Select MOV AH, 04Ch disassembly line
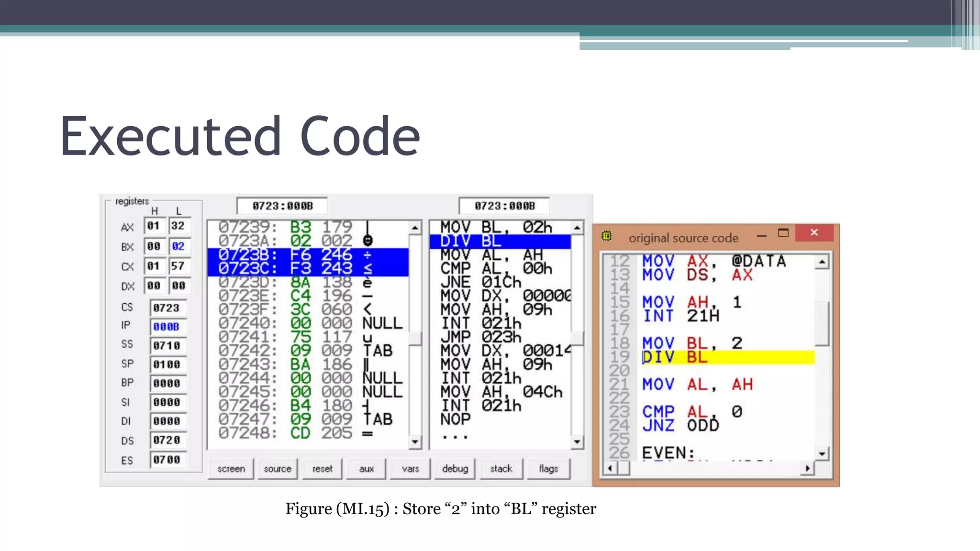The height and width of the screenshot is (551, 980). pyautogui.click(x=501, y=392)
